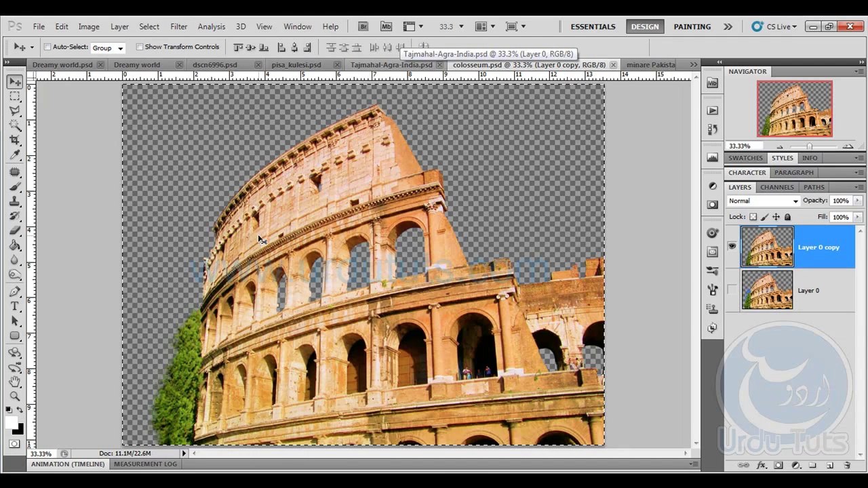868x488 pixels.
Task: Toggle lock position
Action: click(776, 217)
